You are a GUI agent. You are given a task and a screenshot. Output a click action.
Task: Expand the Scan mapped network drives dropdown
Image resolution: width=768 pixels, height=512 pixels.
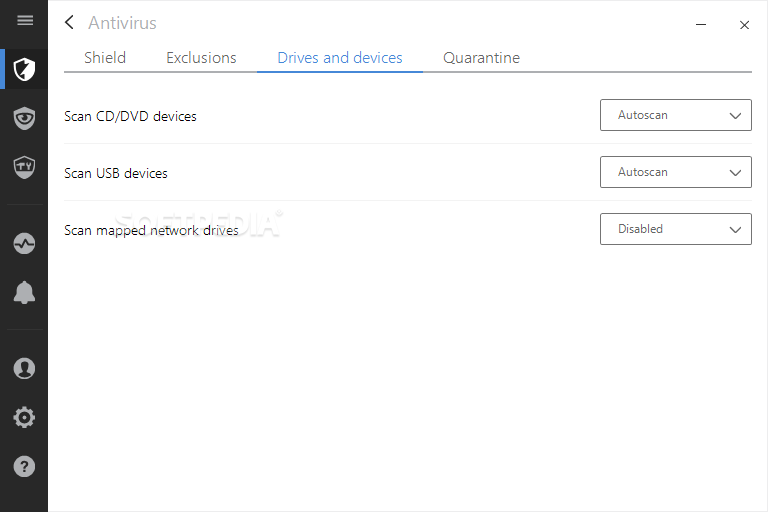tap(675, 229)
